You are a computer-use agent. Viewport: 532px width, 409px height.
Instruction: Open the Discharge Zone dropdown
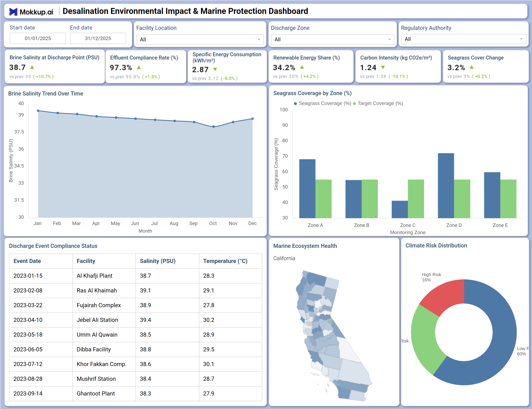coord(332,39)
